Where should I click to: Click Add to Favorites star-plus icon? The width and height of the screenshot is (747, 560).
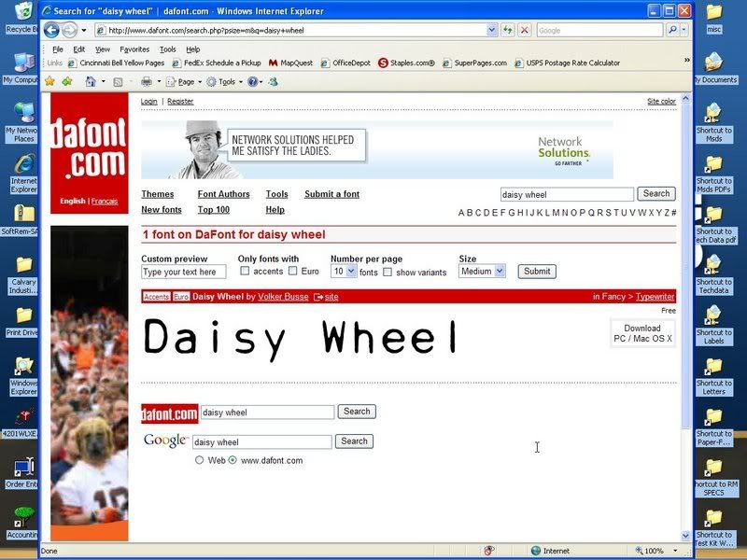tap(67, 81)
